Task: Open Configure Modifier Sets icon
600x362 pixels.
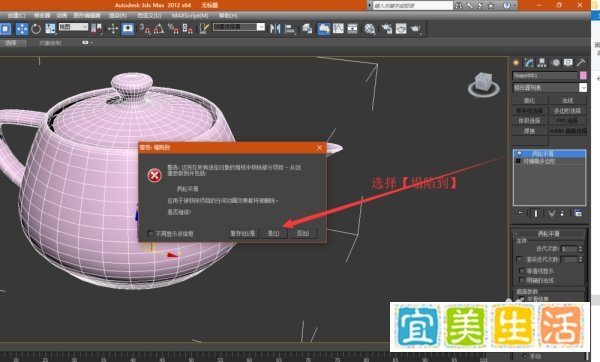Action: click(578, 214)
